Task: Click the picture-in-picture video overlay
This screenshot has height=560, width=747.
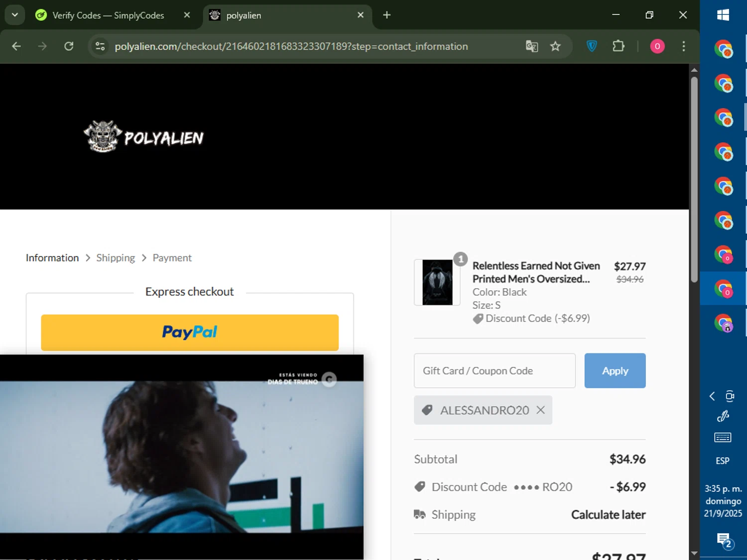Action: pos(182,457)
